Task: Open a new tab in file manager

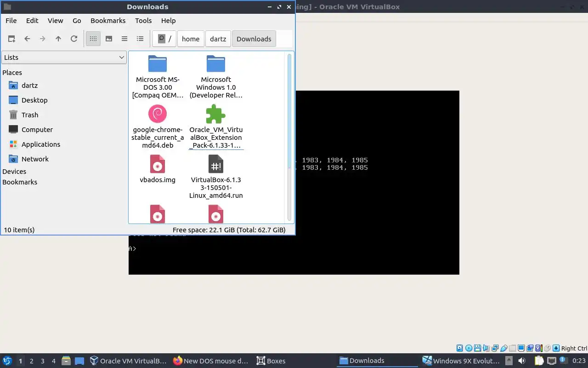Action: (11, 39)
